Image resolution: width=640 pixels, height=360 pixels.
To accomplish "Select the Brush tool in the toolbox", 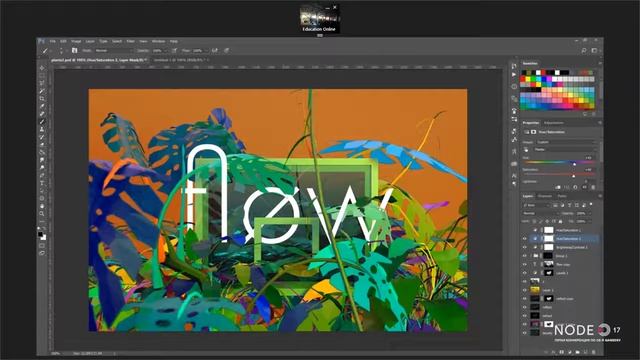I will pyautogui.click(x=42, y=122).
